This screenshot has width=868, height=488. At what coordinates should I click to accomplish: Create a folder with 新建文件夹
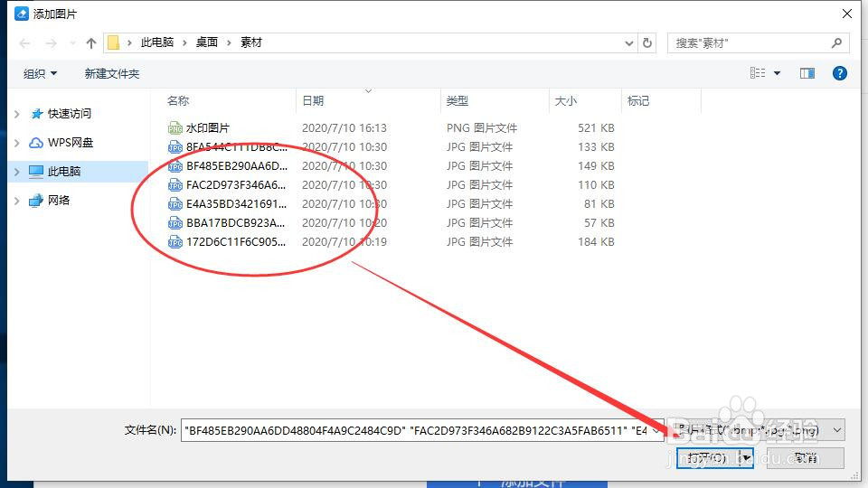click(x=112, y=73)
